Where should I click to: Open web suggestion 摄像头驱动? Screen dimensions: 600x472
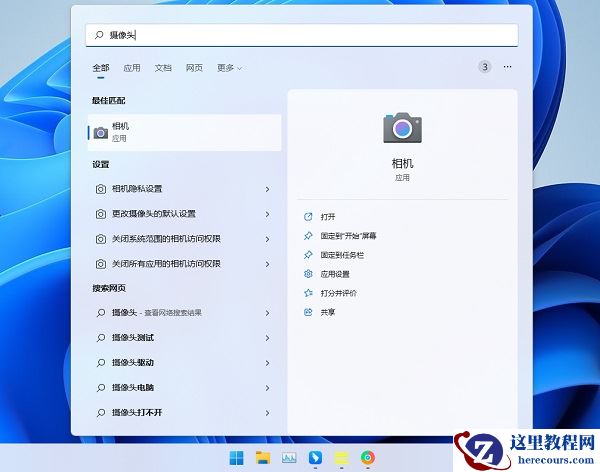184,363
